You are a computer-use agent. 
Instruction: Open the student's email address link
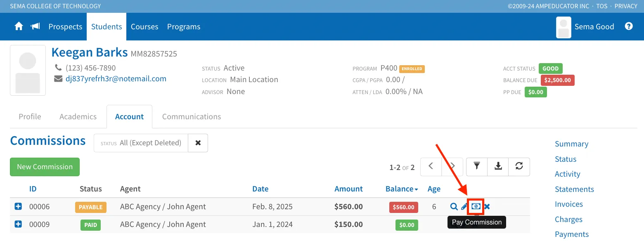click(x=116, y=79)
